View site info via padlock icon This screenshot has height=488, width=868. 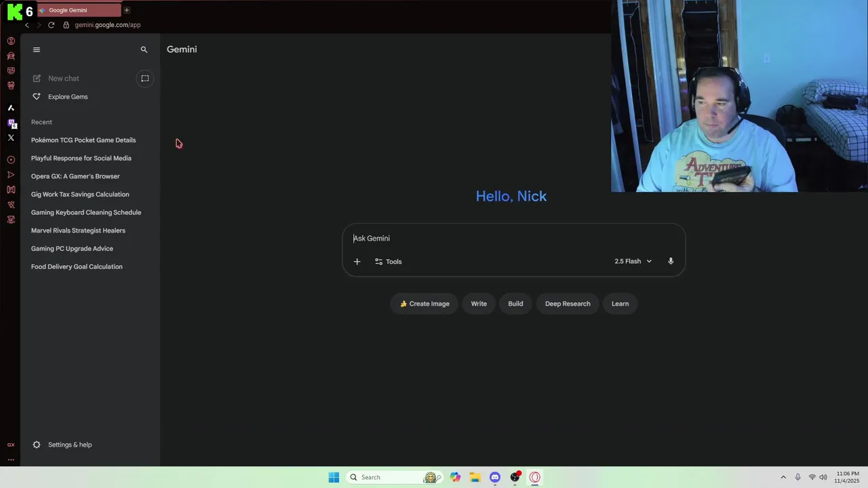tap(66, 25)
